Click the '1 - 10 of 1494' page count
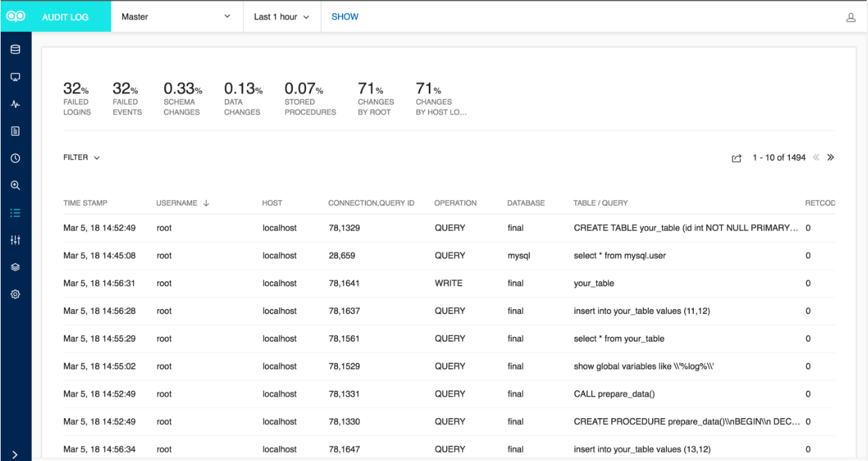868x461 pixels. tap(779, 158)
